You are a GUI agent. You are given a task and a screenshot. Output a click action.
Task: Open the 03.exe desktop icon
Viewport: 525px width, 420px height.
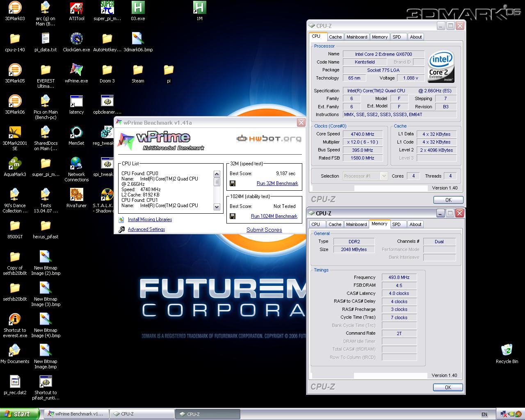(138, 11)
